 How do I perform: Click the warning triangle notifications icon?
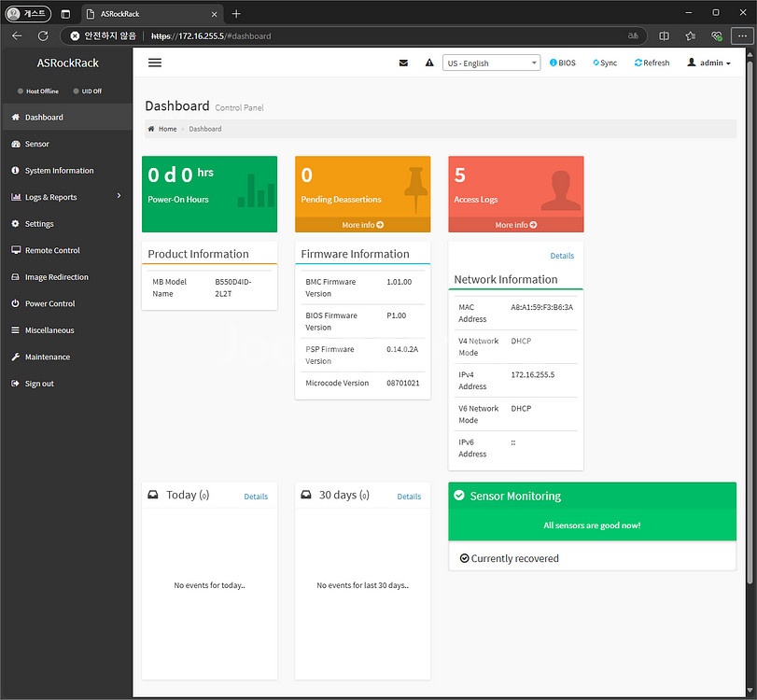click(x=429, y=63)
